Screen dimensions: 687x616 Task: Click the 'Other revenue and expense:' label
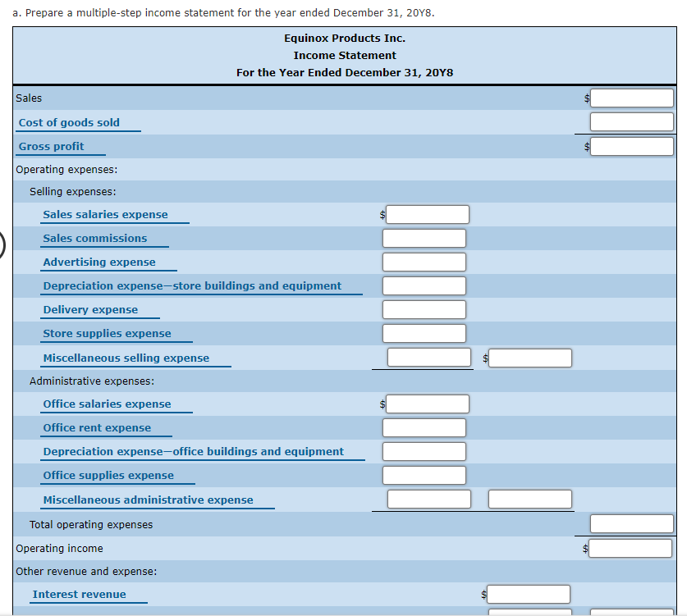tap(86, 572)
